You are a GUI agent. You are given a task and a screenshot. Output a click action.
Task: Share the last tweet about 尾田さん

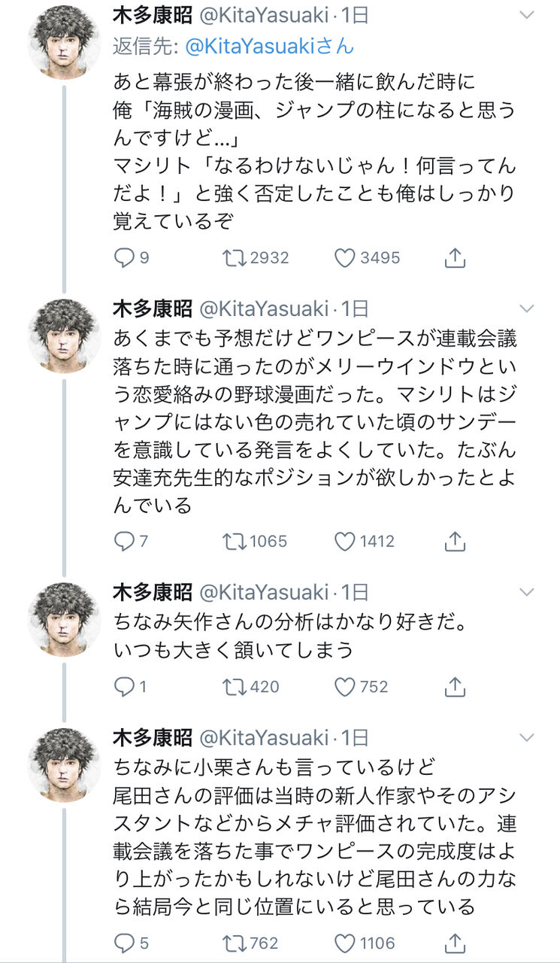click(x=454, y=943)
